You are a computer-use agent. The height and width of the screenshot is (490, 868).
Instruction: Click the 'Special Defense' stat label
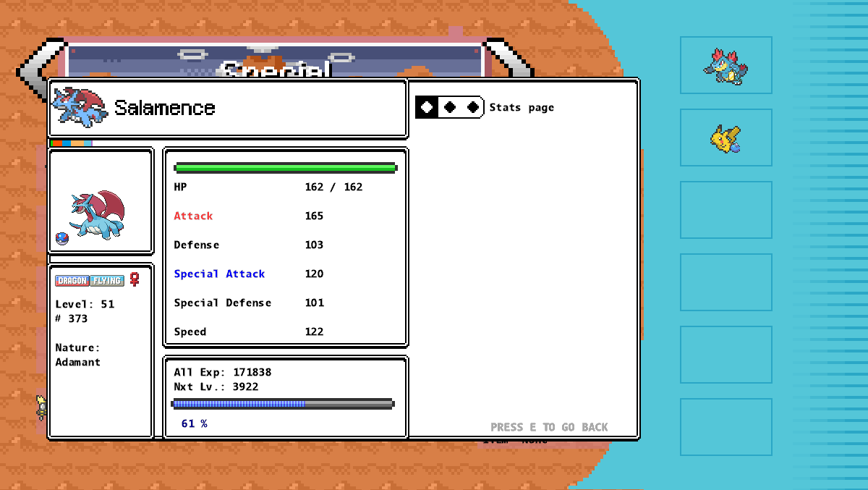(223, 303)
